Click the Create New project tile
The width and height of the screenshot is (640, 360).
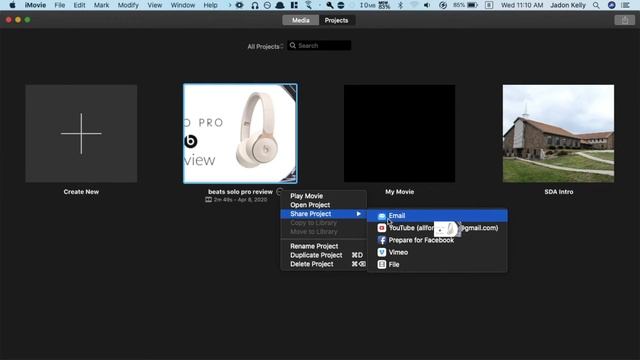81,133
